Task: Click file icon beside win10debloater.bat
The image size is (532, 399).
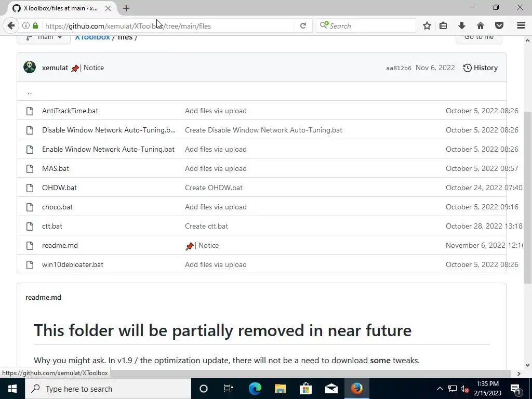Action: coord(30,264)
